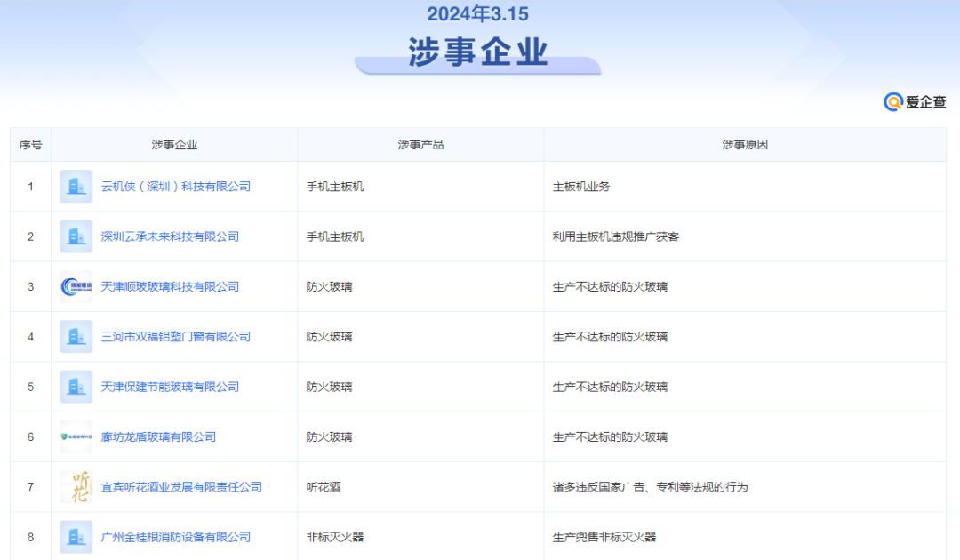The image size is (960, 560).
Task: Open 廊坊龙盾玻璃有限公司 company link
Action: coord(158,437)
